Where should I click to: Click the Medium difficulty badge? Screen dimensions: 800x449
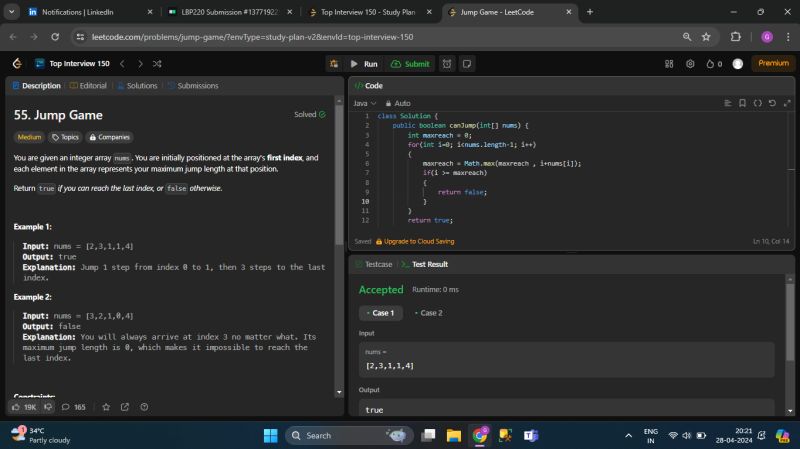coord(29,137)
